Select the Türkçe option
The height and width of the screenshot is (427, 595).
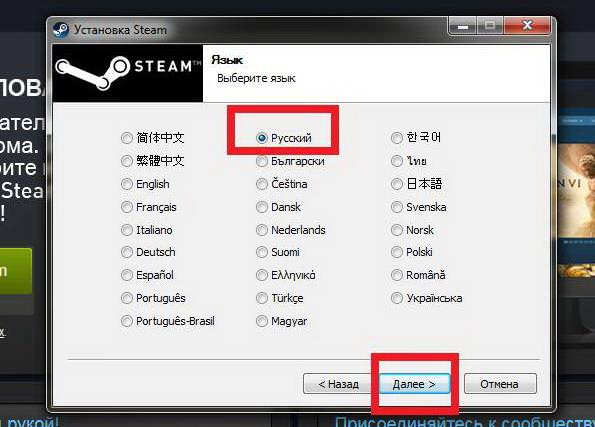(262, 298)
